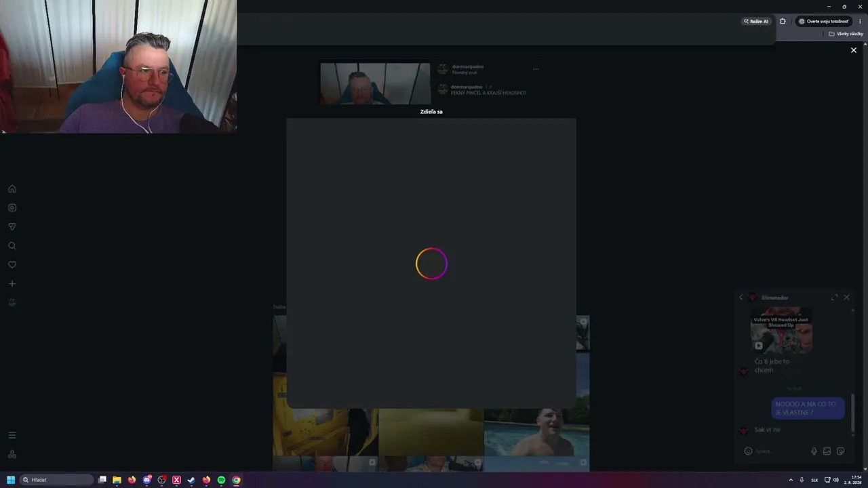Open the Windows Start menu
Image resolution: width=868 pixels, height=488 pixels.
tap(11, 480)
